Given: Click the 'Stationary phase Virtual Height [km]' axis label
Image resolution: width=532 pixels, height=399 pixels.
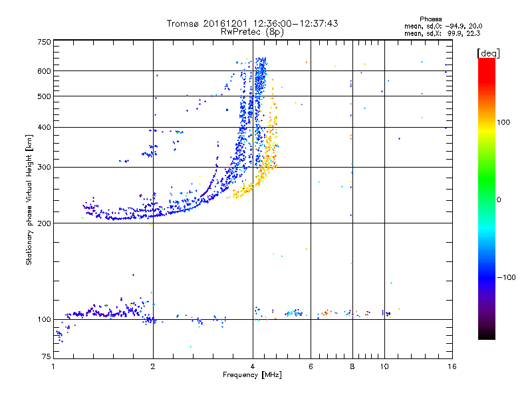Looking at the screenshot, I should pos(29,199).
